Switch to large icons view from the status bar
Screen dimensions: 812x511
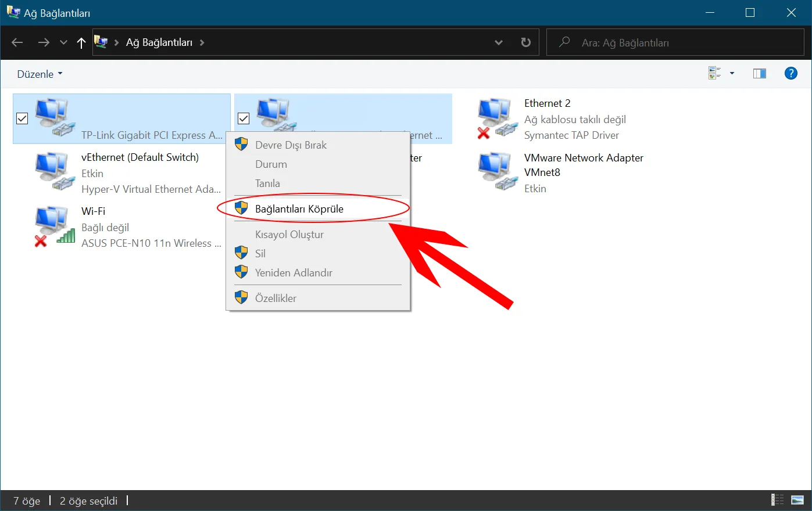pyautogui.click(x=796, y=500)
